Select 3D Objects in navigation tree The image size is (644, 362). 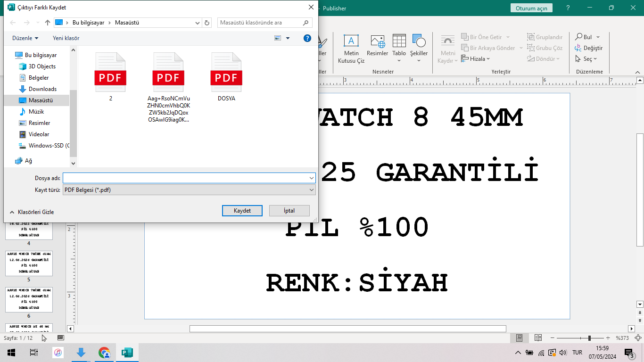point(37,66)
